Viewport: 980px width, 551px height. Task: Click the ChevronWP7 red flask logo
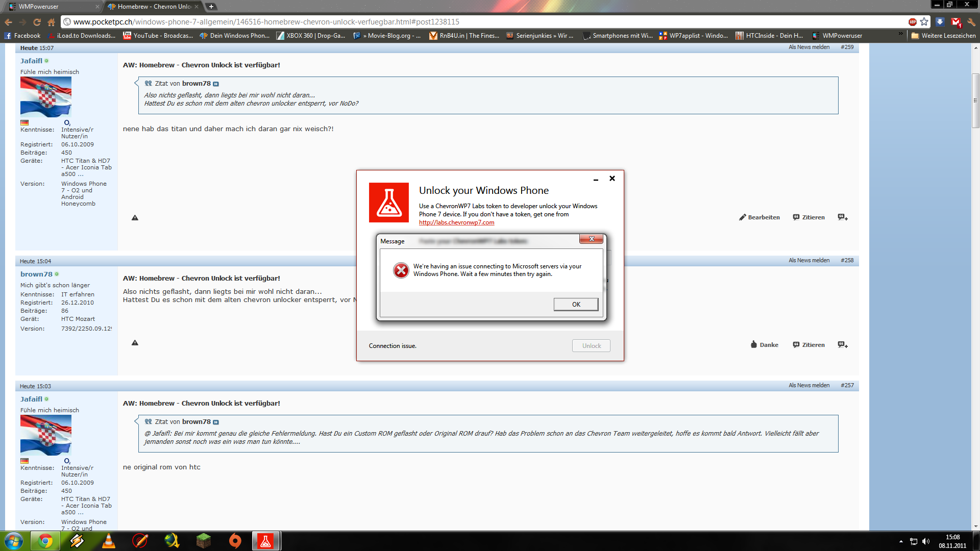[389, 203]
